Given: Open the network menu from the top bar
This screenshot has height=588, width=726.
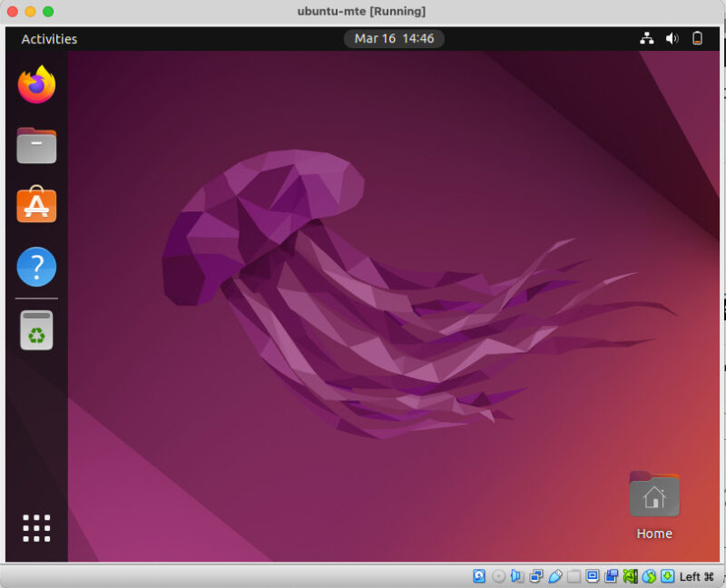Looking at the screenshot, I should pos(647,38).
